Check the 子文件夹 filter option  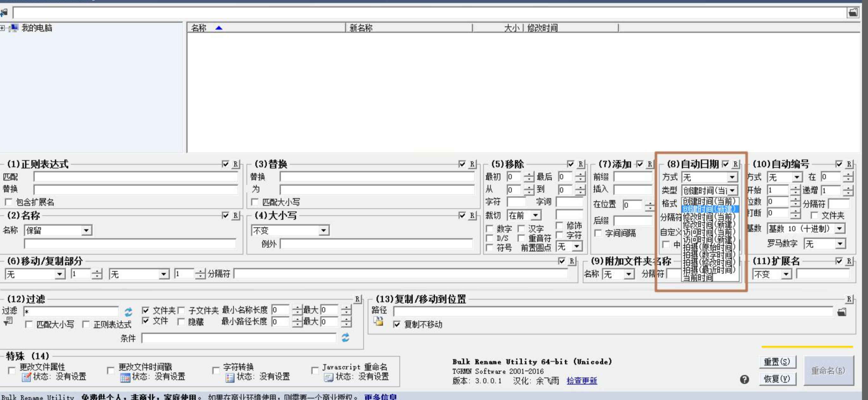click(x=181, y=310)
